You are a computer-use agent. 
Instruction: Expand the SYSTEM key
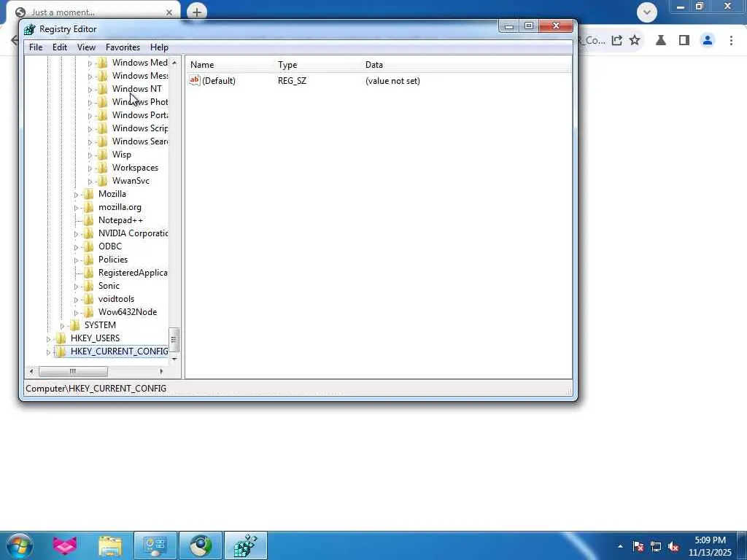pyautogui.click(x=62, y=326)
